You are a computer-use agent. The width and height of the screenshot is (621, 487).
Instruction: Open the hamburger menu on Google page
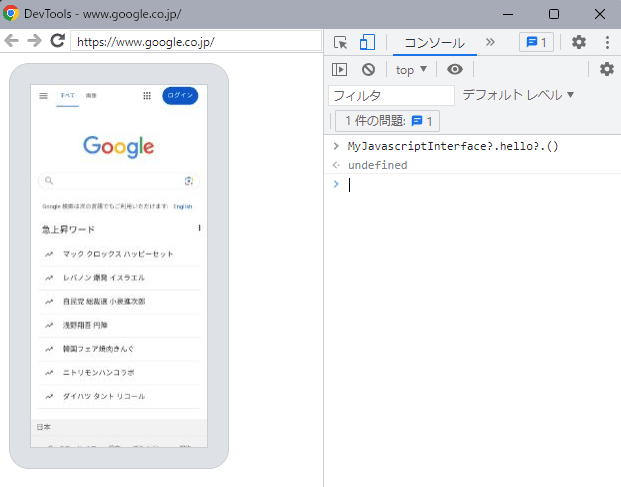[x=44, y=96]
